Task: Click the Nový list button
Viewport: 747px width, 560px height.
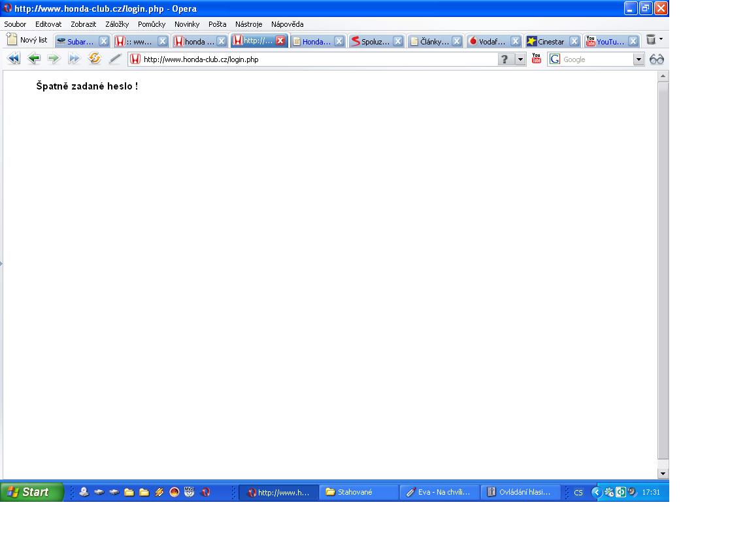Action: (27, 40)
